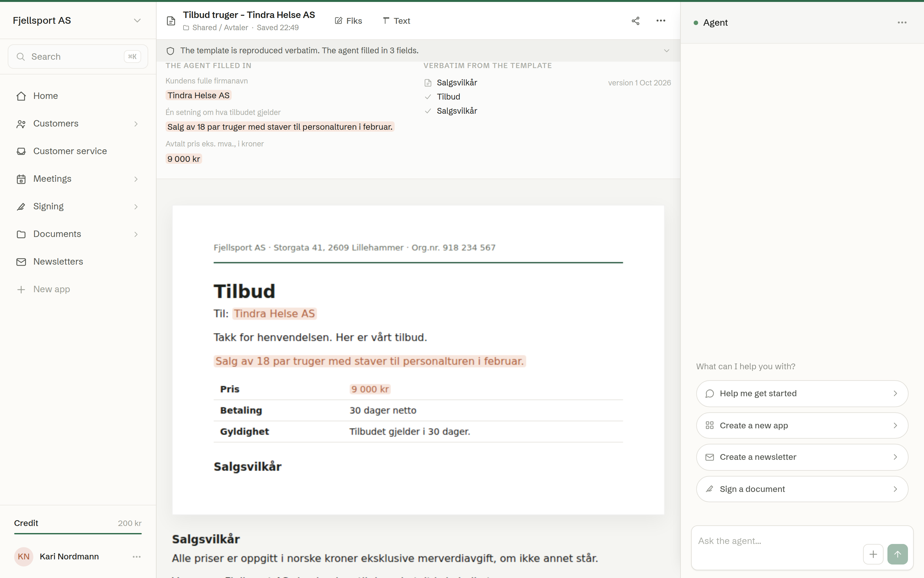The width and height of the screenshot is (924, 578).
Task: Expand the Signing submenu chevron
Action: pos(136,206)
